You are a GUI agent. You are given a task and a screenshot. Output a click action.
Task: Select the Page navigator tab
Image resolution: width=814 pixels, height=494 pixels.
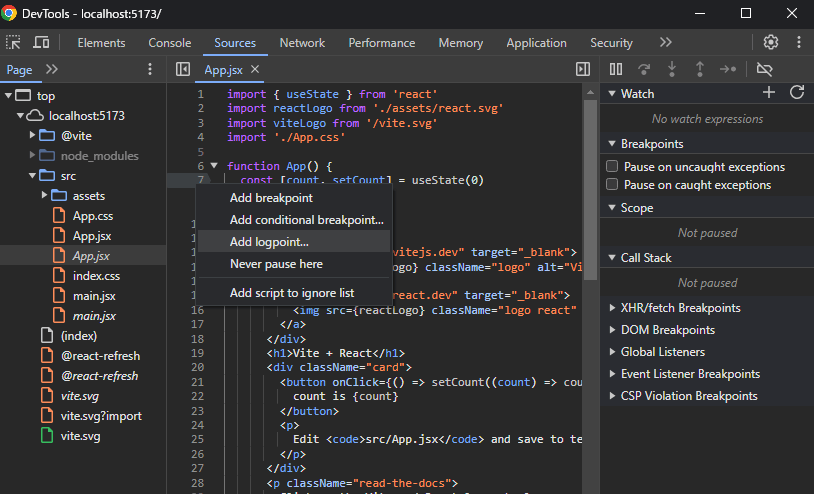[19, 70]
